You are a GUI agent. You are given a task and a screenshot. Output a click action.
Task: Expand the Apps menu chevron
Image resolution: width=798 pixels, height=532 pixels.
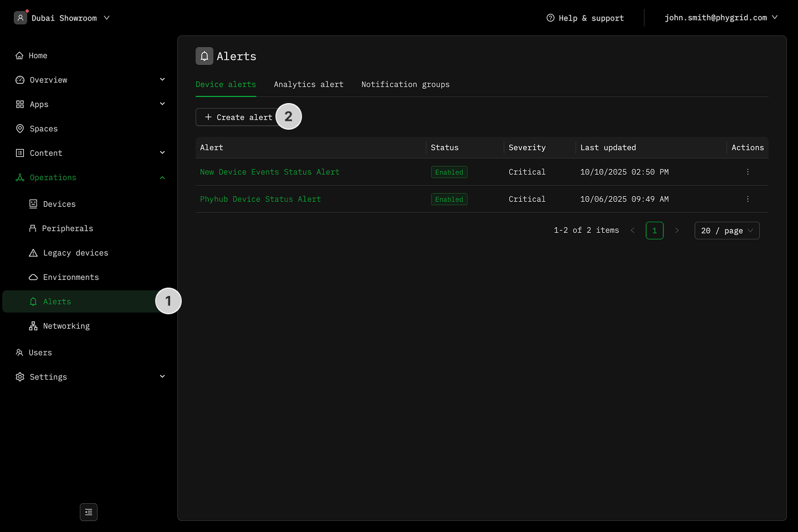(x=162, y=104)
